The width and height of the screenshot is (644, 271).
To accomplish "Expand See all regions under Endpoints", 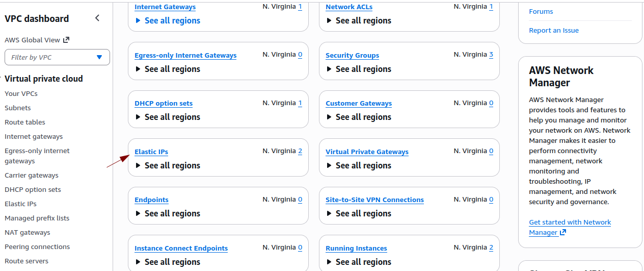I will tap(168, 213).
